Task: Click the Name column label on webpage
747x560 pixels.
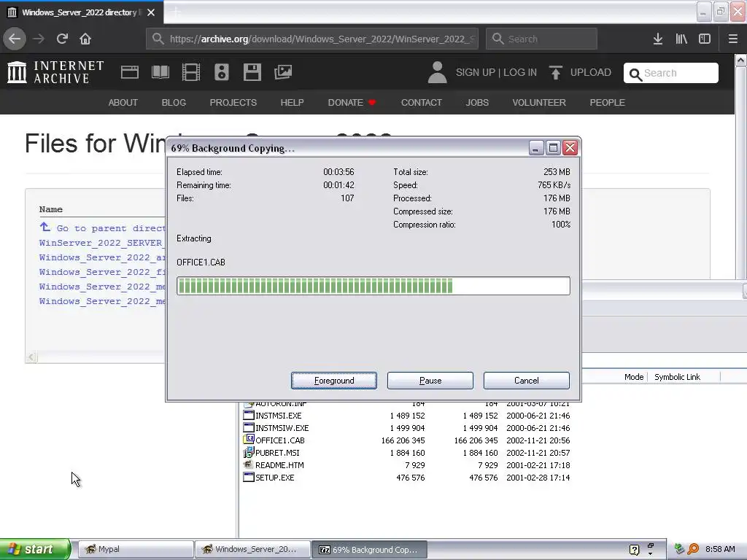Action: pos(50,209)
